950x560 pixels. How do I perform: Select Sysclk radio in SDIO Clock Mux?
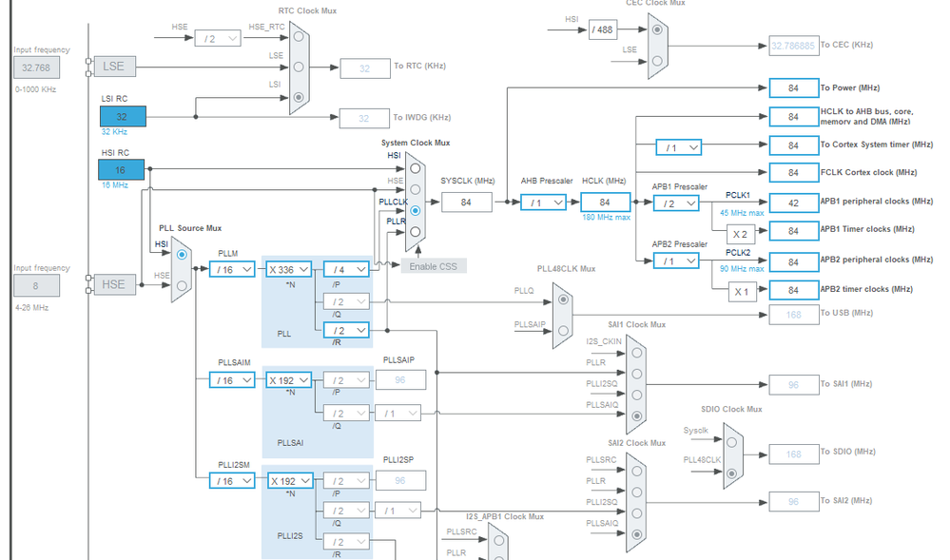732,442
